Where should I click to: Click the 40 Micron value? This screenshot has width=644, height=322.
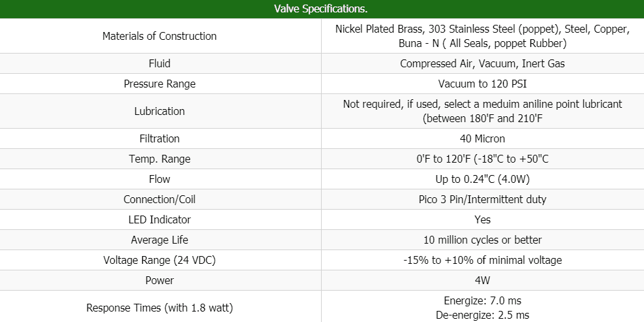482,138
